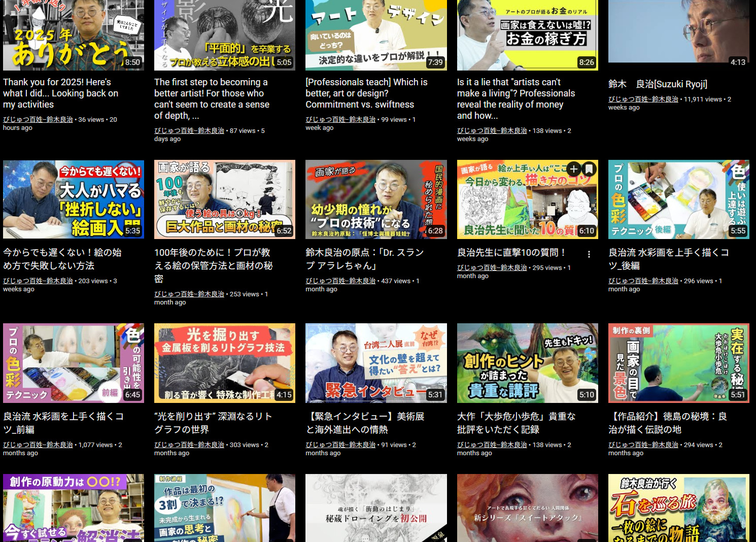Play the 制作の裏側 画家の目で見た景色 thumbnail
This screenshot has width=756, height=542.
[x=679, y=363]
